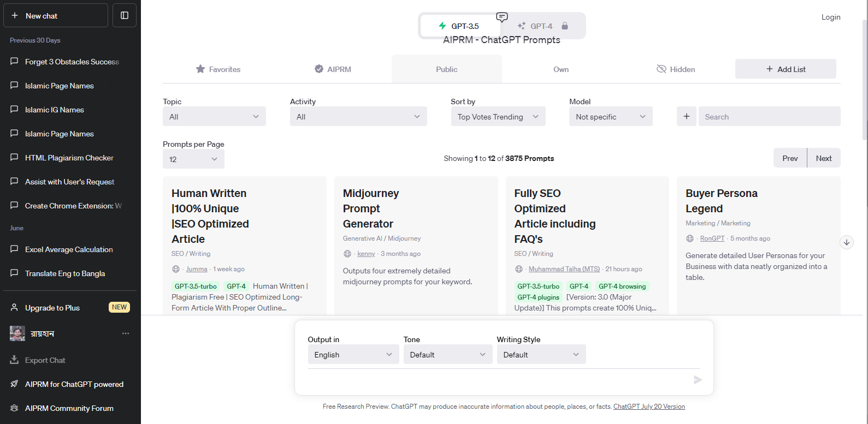This screenshot has height=424, width=868.
Task: Click the scroll-down arrow icon
Action: 847,242
